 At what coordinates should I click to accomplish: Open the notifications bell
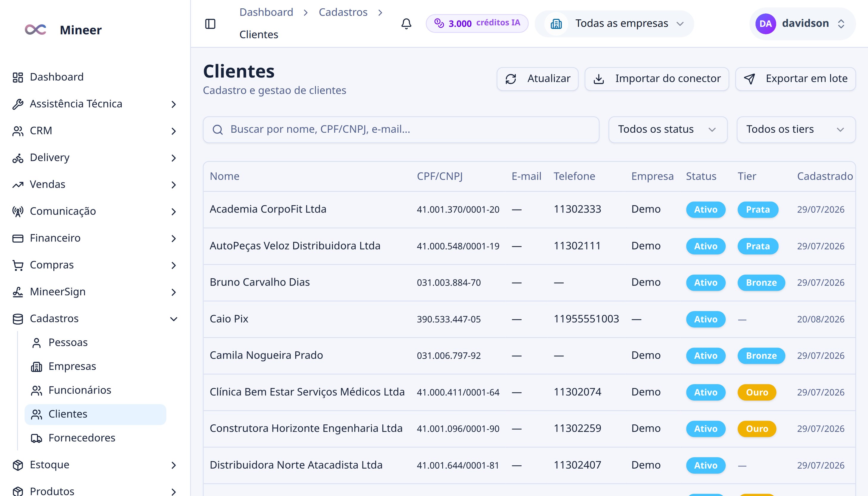click(406, 24)
